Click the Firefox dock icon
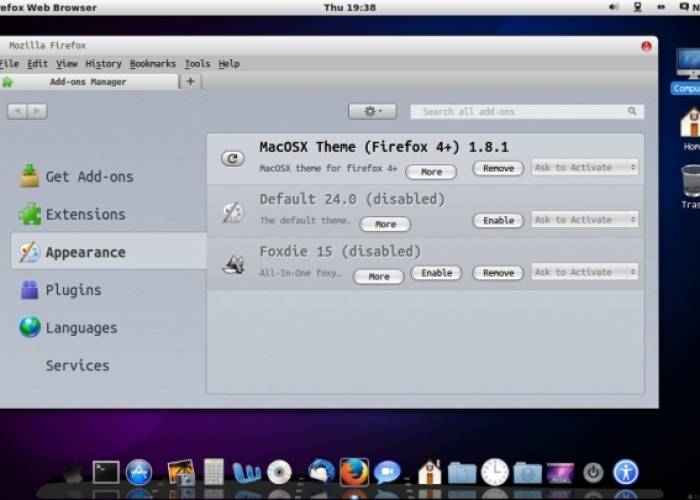The height and width of the screenshot is (500, 700). (354, 472)
